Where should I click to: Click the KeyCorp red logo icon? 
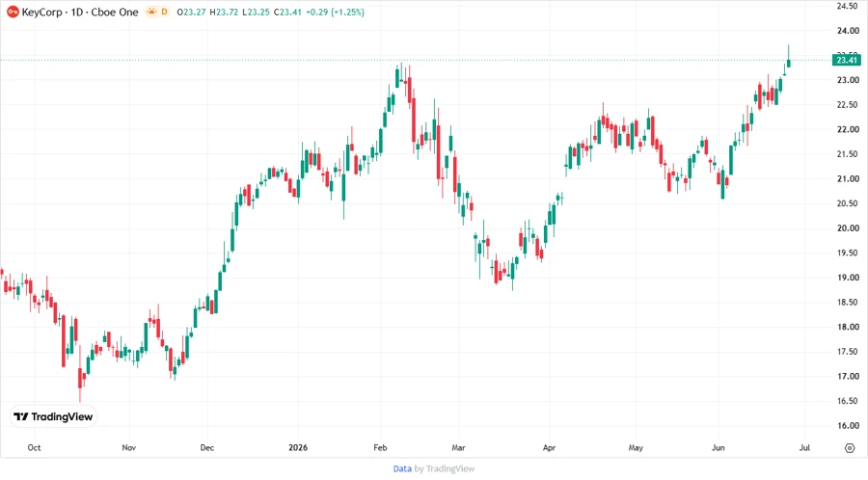[x=13, y=12]
